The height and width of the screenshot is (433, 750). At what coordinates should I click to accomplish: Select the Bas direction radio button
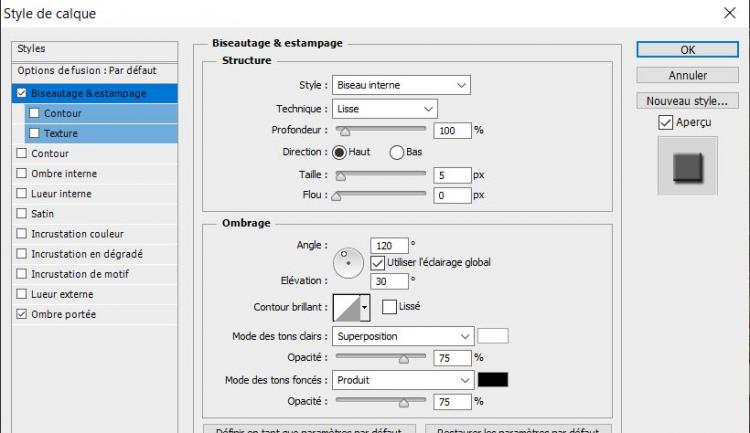[396, 152]
